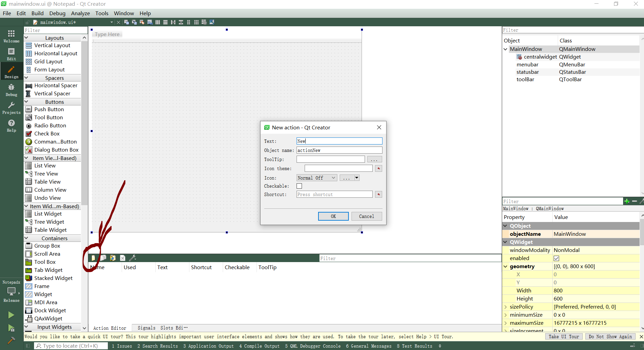The width and height of the screenshot is (644, 350).
Task: Click the Delete action icon
Action: [123, 258]
